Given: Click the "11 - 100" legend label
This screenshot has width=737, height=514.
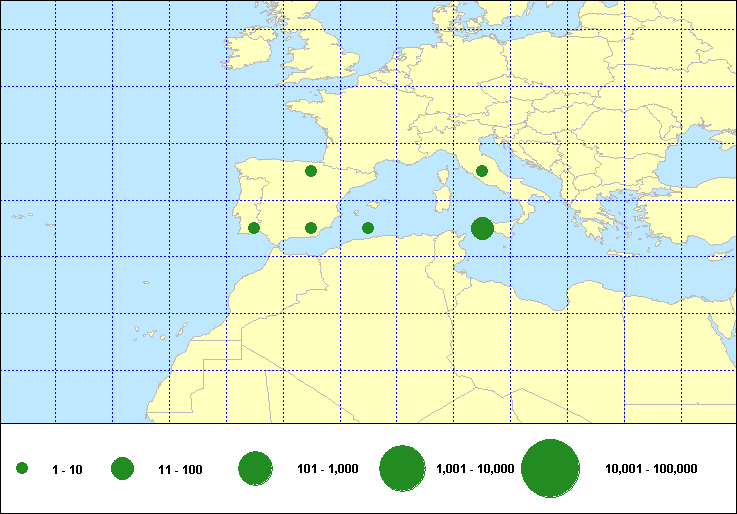Looking at the screenshot, I should (x=180, y=469).
